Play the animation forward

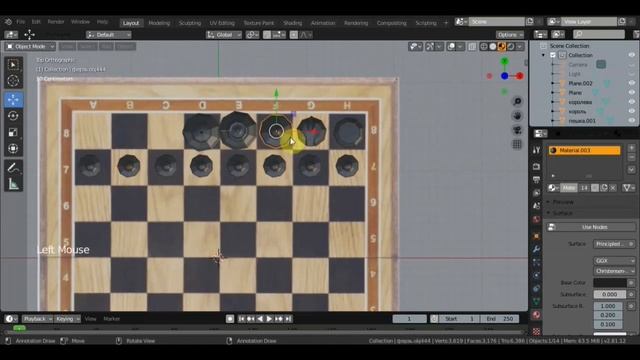[269, 319]
